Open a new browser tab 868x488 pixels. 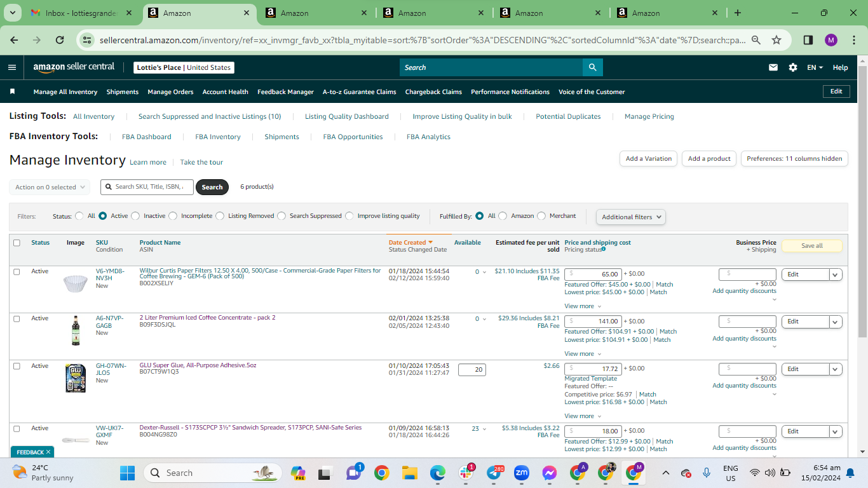738,13
